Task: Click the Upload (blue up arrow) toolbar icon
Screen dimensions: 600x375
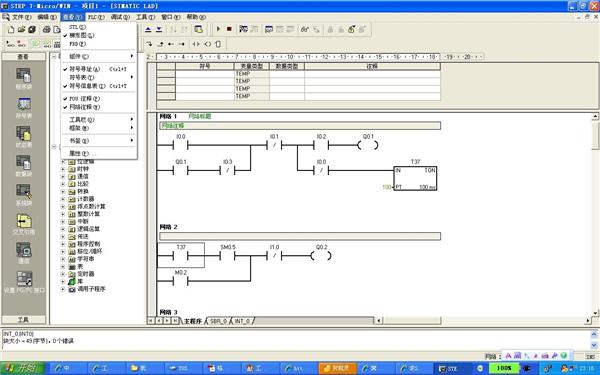Action: point(148,29)
